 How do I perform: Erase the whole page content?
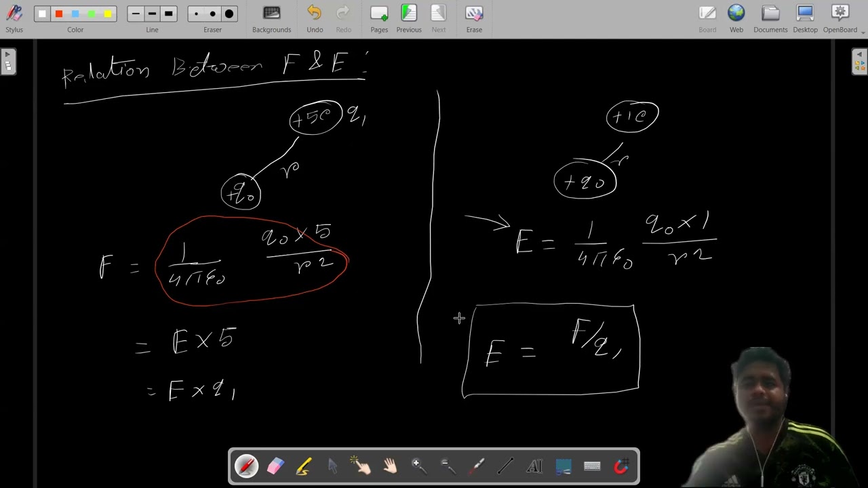coord(474,18)
